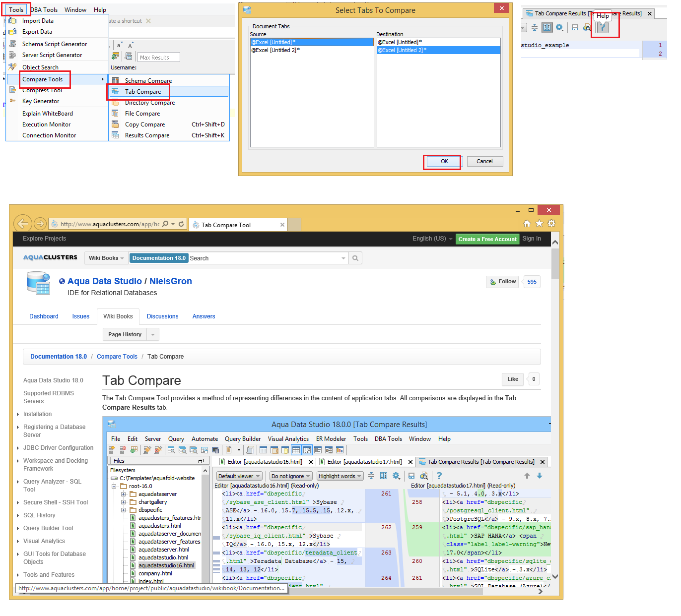Open the Page History button

(125, 334)
